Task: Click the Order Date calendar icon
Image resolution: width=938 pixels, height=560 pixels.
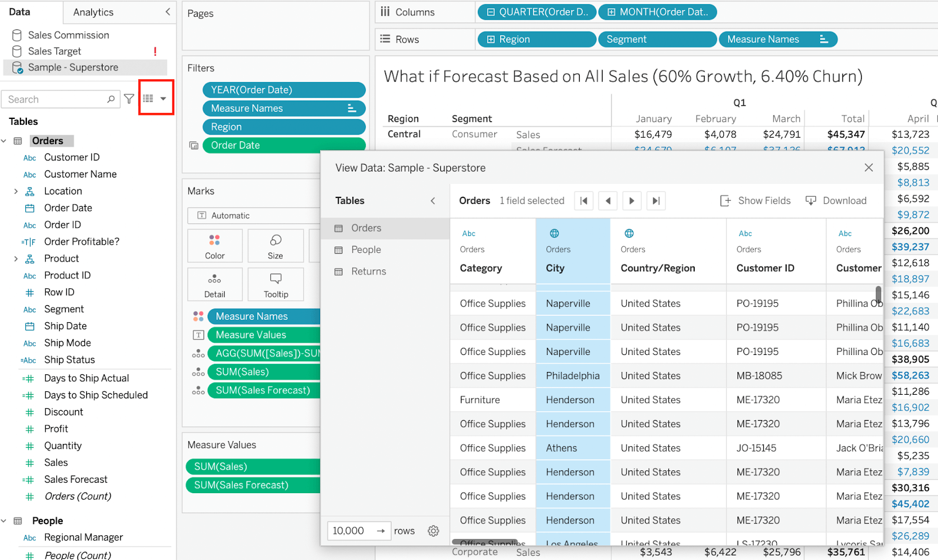Action: click(30, 208)
